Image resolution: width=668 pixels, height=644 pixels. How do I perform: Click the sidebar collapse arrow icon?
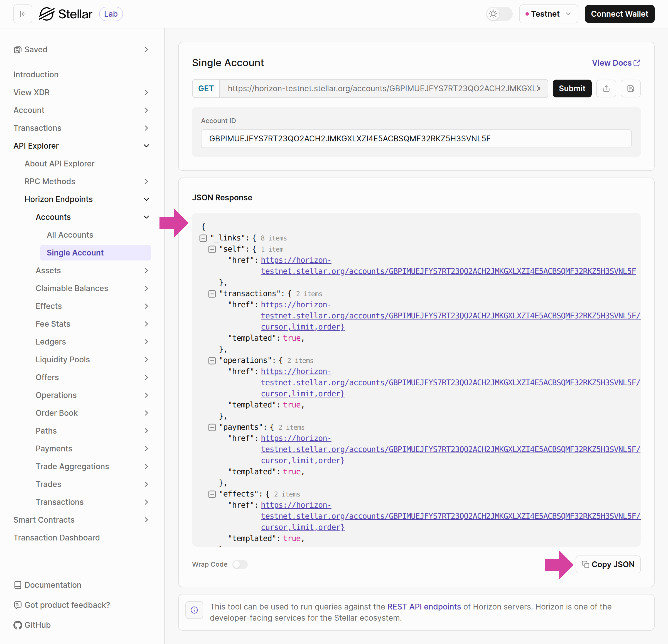tap(23, 14)
